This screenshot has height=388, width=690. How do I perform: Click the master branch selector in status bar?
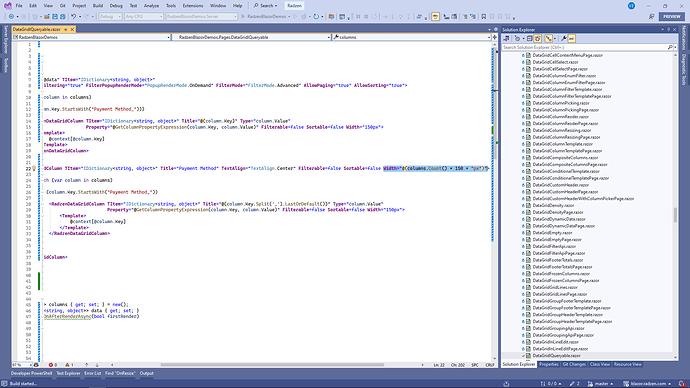point(601,384)
